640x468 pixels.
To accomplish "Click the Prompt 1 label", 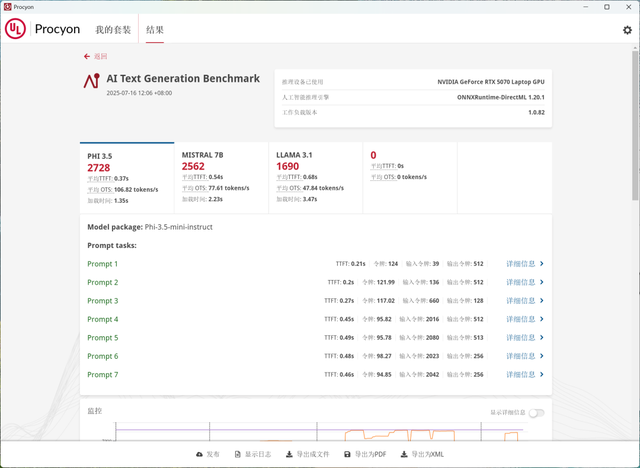I will tap(102, 264).
